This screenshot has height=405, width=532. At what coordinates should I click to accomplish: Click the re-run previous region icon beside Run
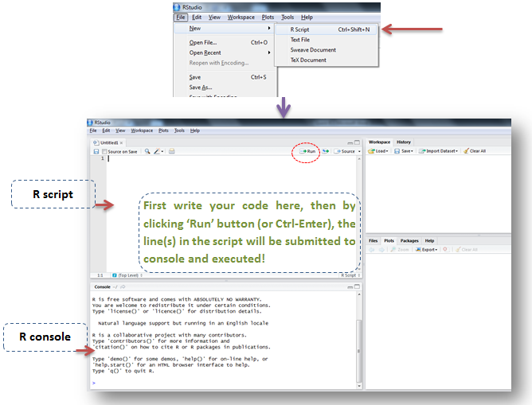click(x=326, y=151)
